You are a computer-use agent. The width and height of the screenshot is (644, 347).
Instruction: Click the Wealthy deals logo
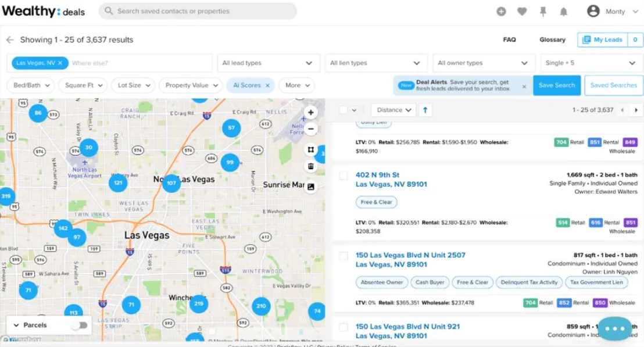click(x=43, y=11)
